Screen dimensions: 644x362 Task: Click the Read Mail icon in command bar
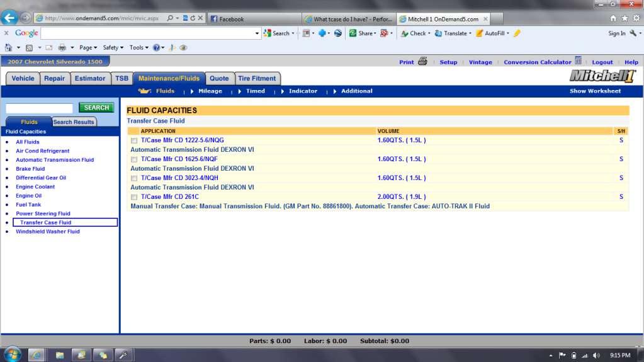pyautogui.click(x=49, y=48)
